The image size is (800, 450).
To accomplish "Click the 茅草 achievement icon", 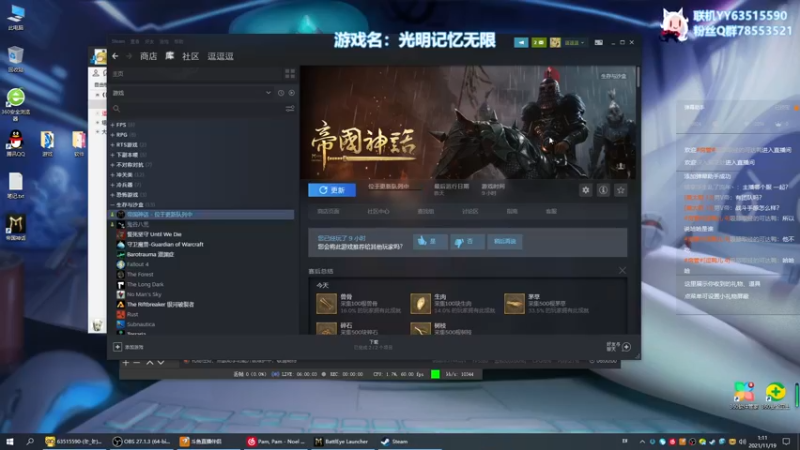I will [x=514, y=303].
